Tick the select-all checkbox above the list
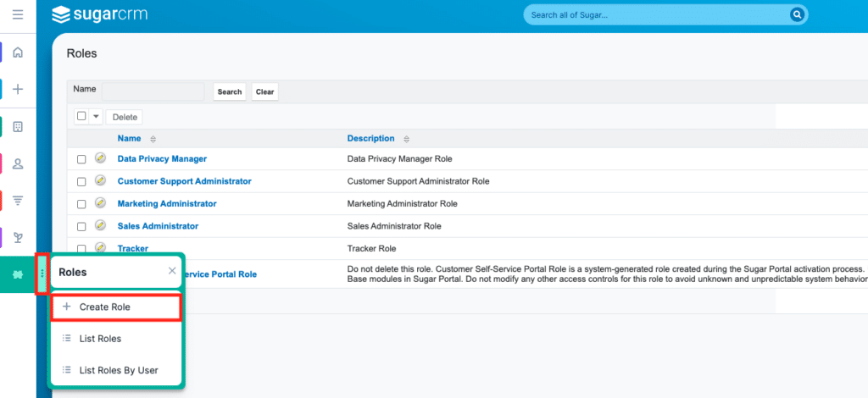 81,116
